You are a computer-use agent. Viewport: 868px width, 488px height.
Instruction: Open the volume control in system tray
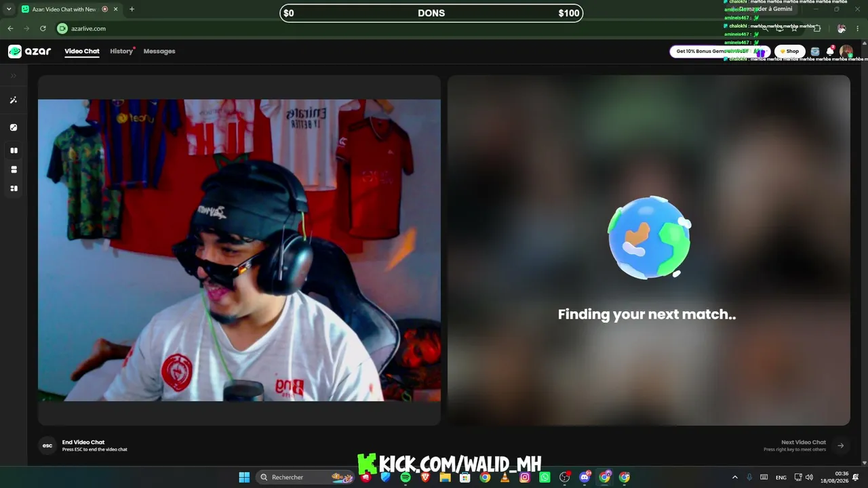pyautogui.click(x=809, y=477)
